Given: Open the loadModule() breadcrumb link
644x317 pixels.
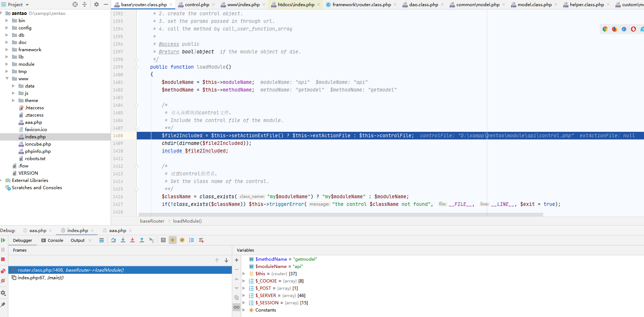Looking at the screenshot, I should (187, 221).
